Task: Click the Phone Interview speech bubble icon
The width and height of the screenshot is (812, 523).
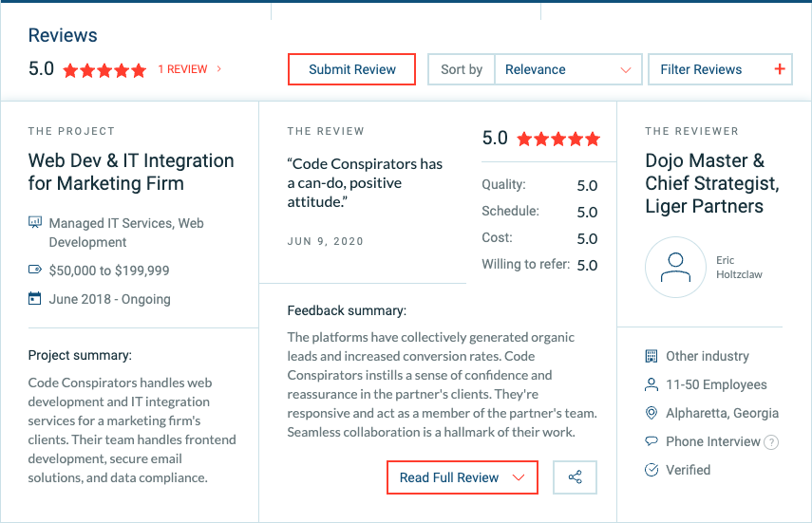Action: (x=651, y=441)
